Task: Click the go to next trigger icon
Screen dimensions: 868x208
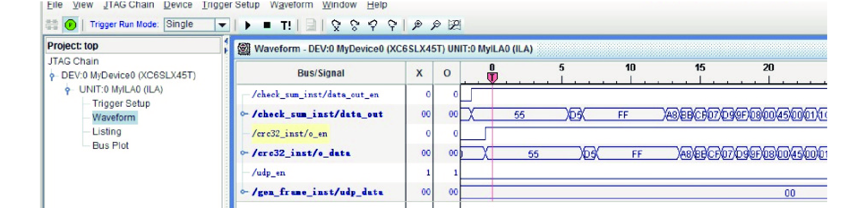Action: pos(392,25)
